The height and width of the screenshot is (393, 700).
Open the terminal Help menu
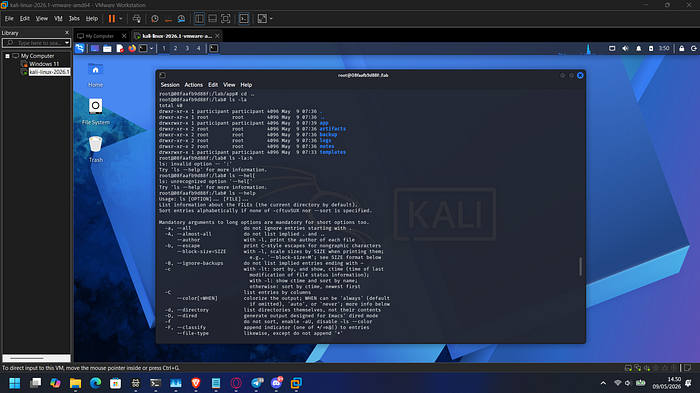(x=246, y=85)
